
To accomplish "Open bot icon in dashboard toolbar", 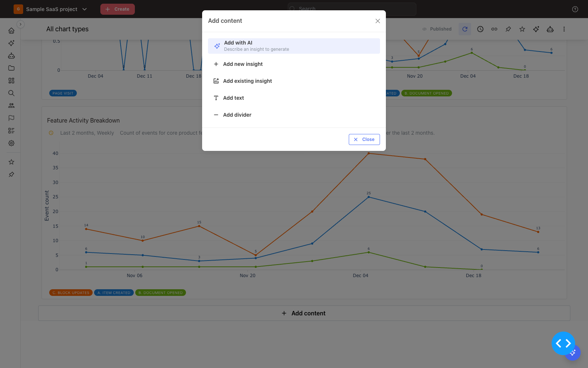I will 550,29.
